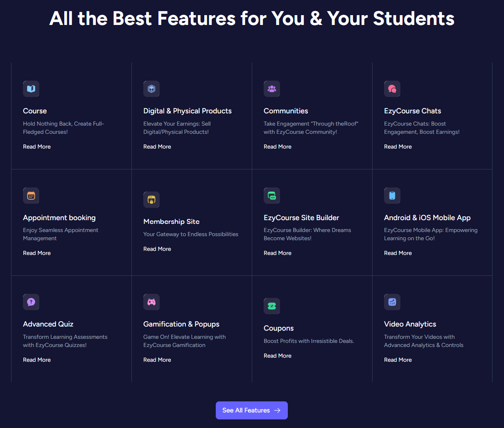Image resolution: width=504 pixels, height=428 pixels.
Task: Click Read More under Video Analytics
Action: coord(398,360)
